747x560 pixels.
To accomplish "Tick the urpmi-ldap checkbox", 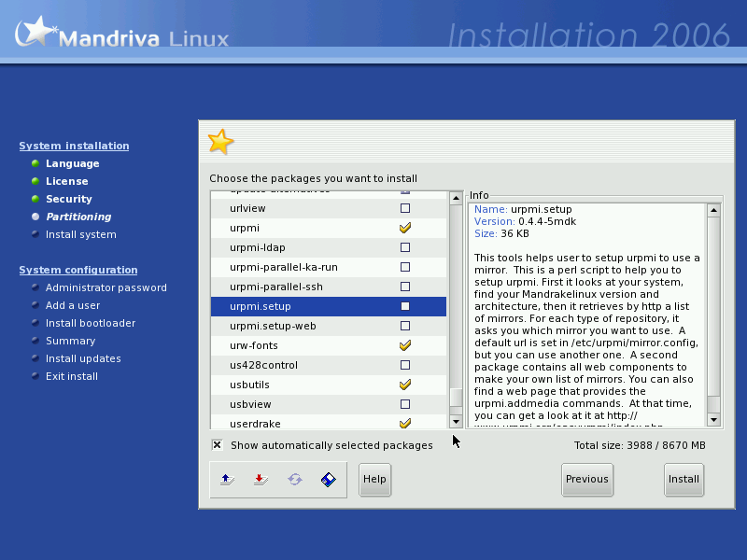I will [405, 247].
